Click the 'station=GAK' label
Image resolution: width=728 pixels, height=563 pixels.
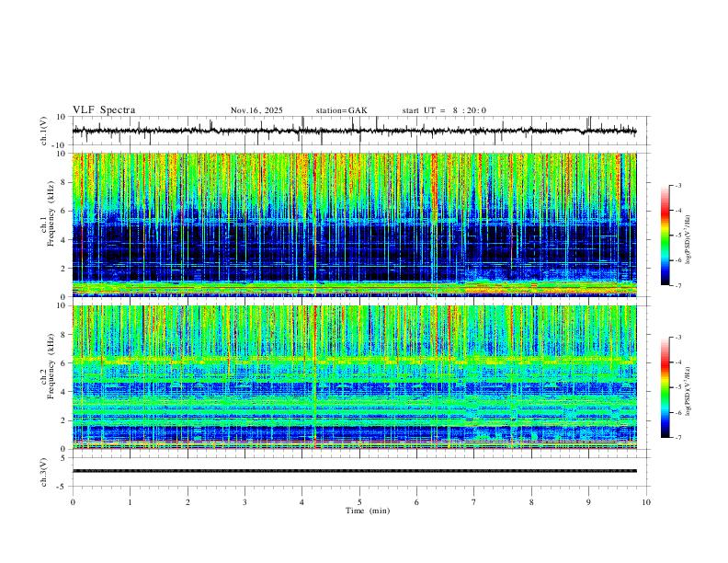coord(341,110)
